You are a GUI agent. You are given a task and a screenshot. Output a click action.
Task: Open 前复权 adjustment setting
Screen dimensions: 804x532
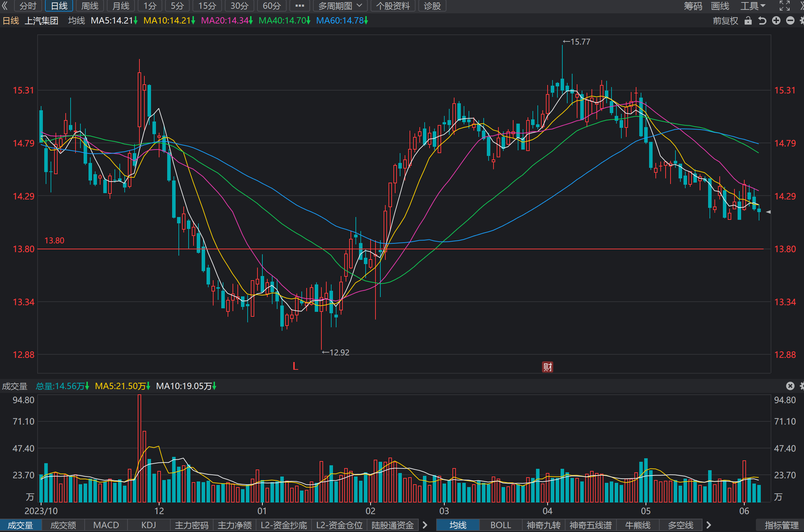pos(726,21)
